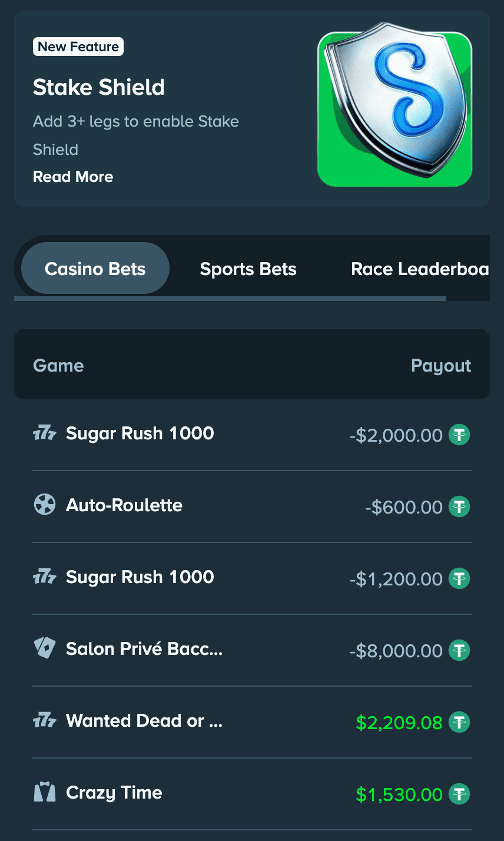
Task: Open the Salon Privé Baccarat game entry
Action: click(144, 649)
